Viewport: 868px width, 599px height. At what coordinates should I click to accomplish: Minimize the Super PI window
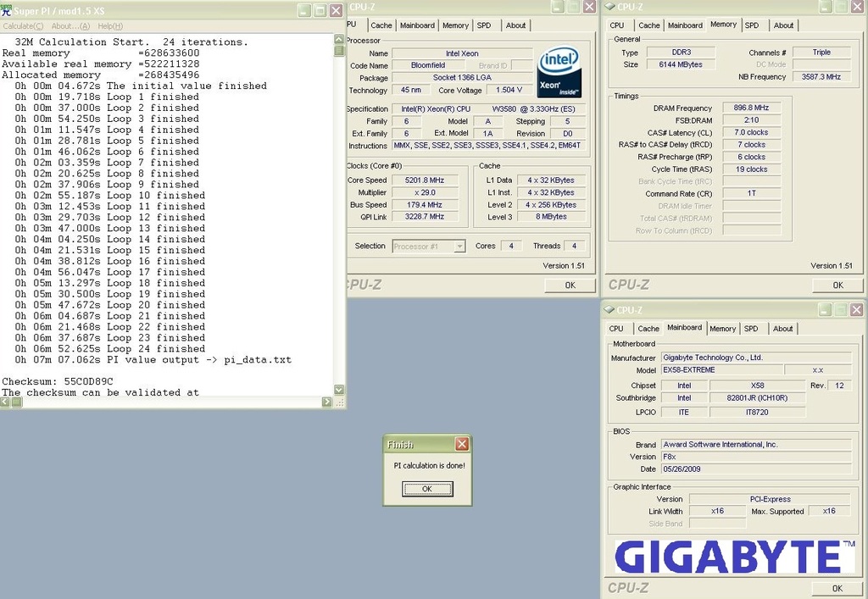pyautogui.click(x=304, y=10)
